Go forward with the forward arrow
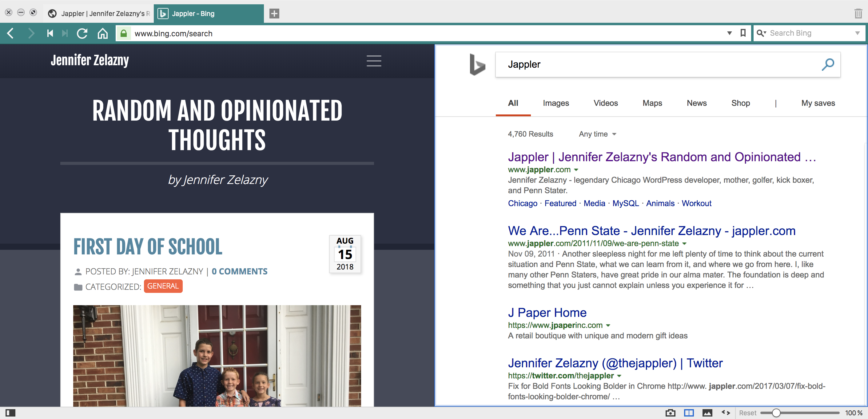Screen dimensions: 868x419 (31, 33)
